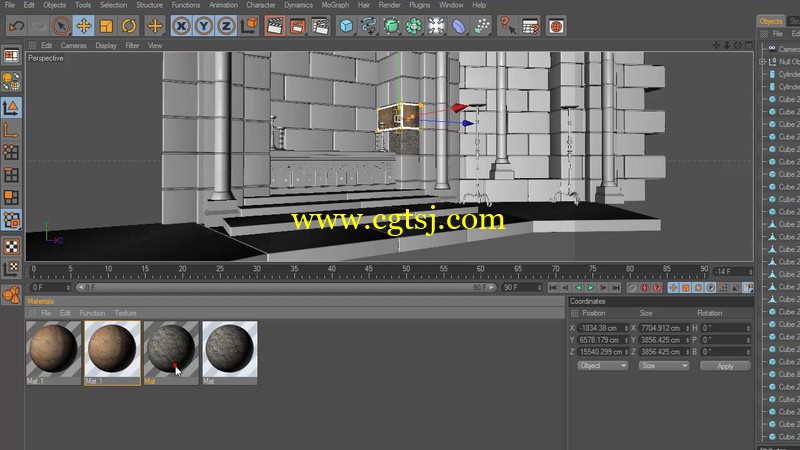Add a Cube primitive object
Screen dimensions: 800x450
346,26
